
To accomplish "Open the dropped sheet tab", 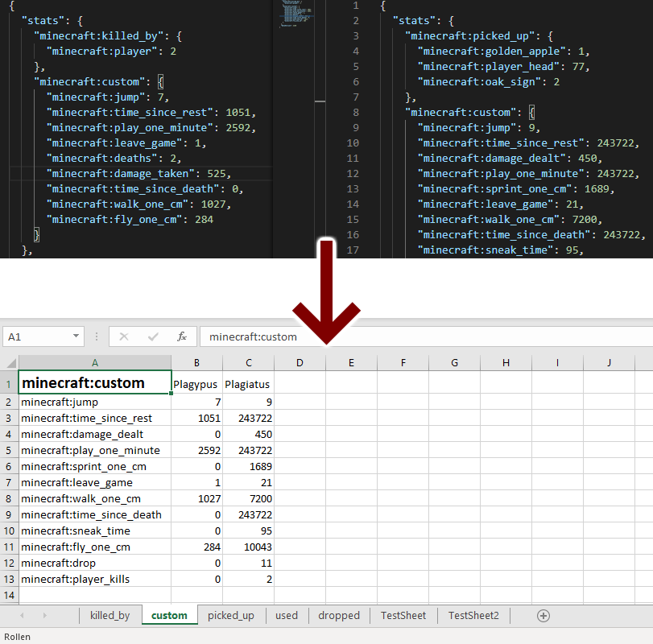I will (x=339, y=615).
